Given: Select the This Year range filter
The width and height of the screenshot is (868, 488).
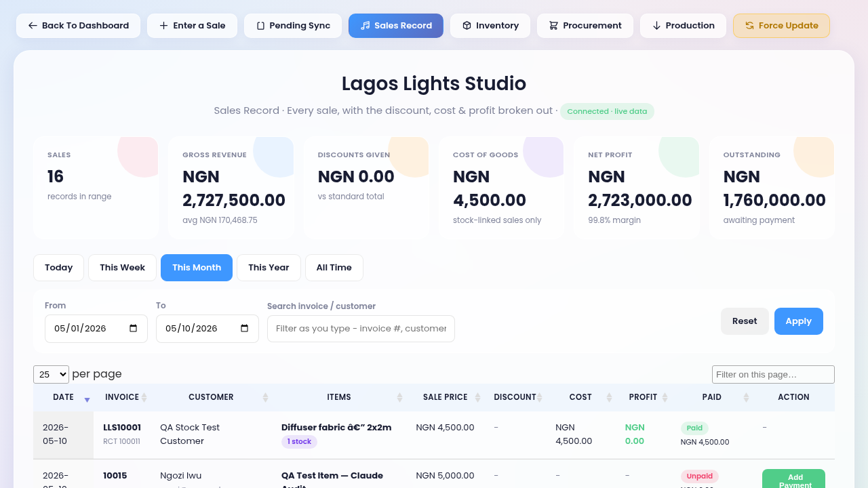Looking at the screenshot, I should (x=269, y=268).
